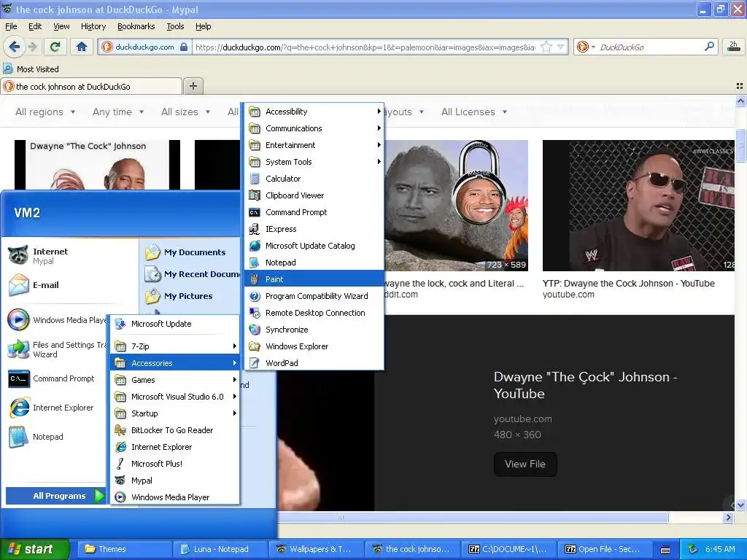Open Program Compatibility Wizard

314,296
